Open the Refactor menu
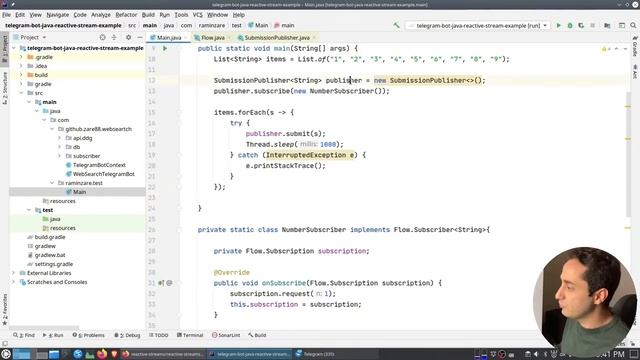 coord(126,15)
